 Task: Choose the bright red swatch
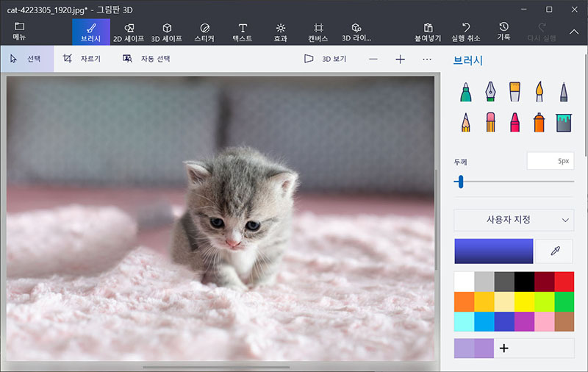(564, 282)
